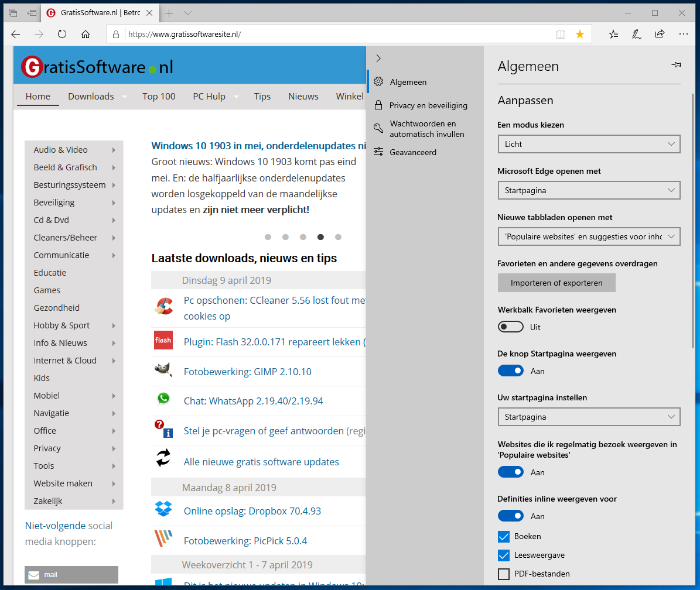Open the Reading view book icon
Screen dimensions: 700x590
[561, 34]
